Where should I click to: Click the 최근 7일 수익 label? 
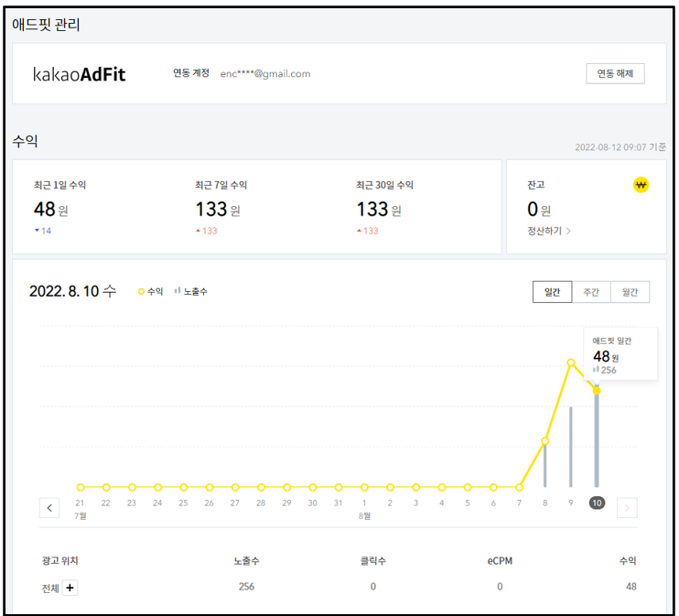point(221,185)
